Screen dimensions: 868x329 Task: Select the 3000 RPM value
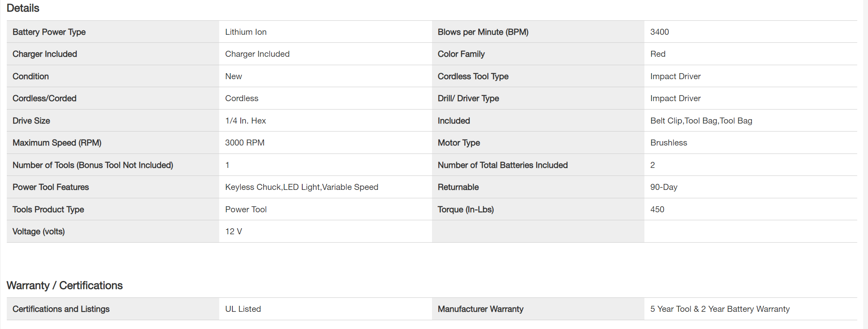point(244,143)
